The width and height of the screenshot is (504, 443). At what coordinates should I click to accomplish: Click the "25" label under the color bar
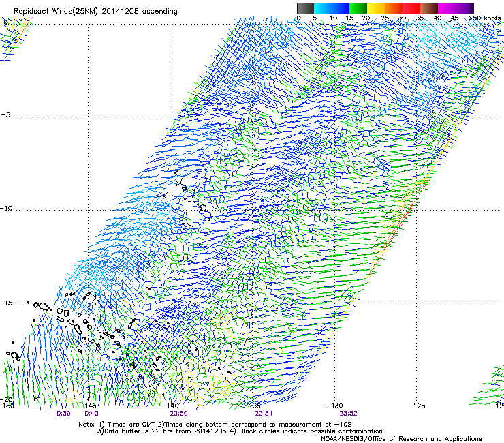pos(384,18)
